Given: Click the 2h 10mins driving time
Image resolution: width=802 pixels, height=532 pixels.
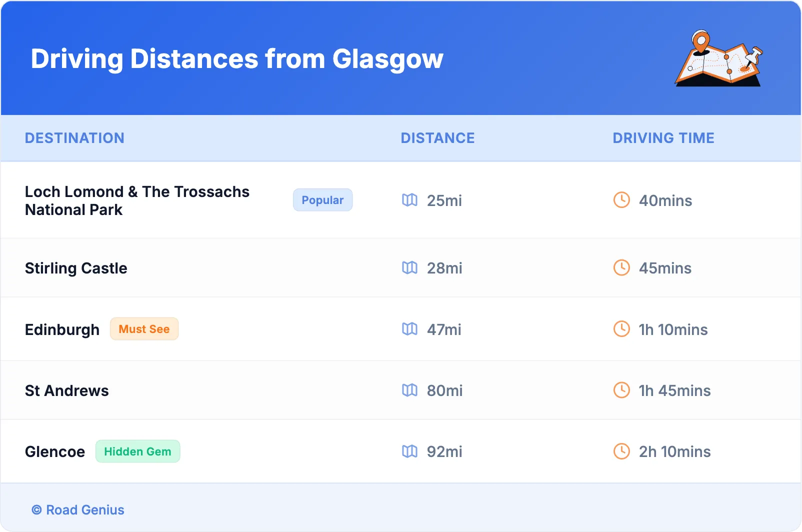Looking at the screenshot, I should [x=674, y=452].
